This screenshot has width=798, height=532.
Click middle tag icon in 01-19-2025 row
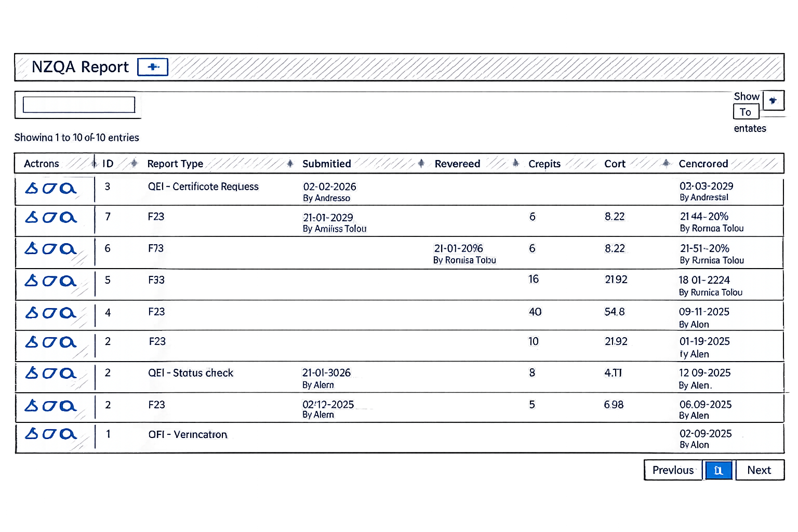[x=49, y=342]
